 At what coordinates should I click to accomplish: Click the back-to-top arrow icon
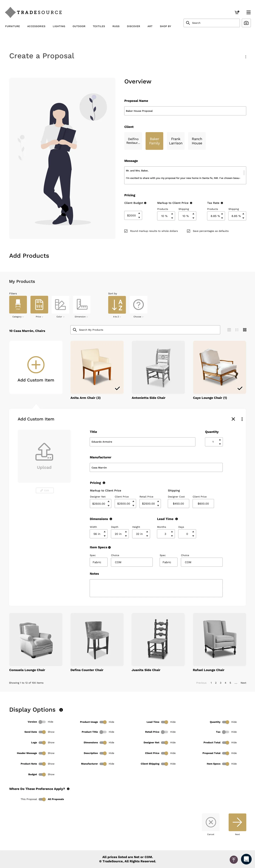(234, 859)
